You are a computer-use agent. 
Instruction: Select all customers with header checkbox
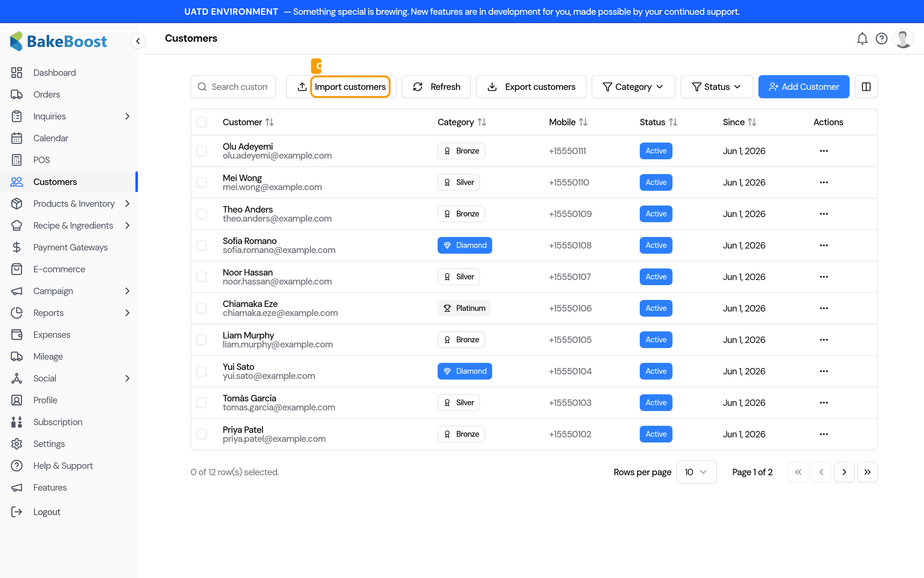point(201,122)
